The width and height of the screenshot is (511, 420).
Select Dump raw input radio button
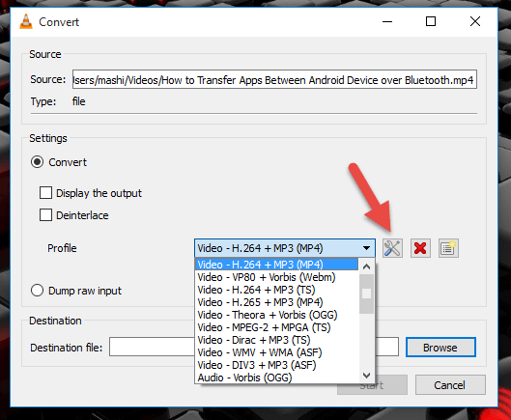click(x=37, y=291)
